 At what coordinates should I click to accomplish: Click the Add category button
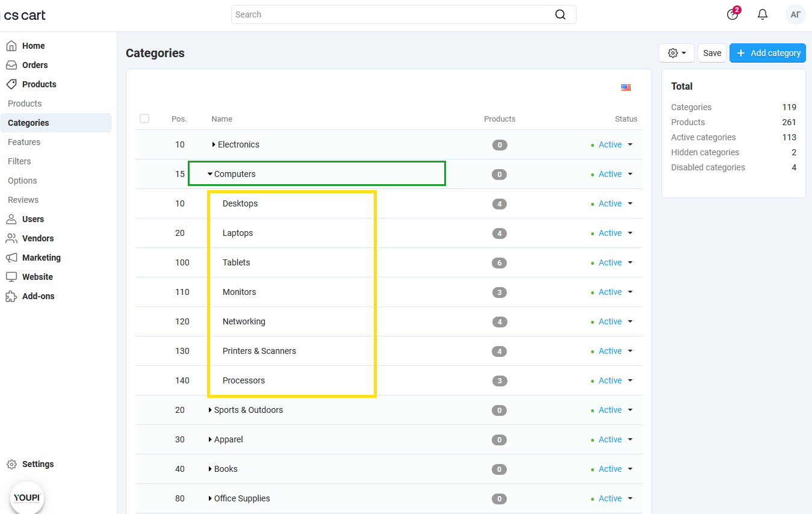(x=767, y=53)
